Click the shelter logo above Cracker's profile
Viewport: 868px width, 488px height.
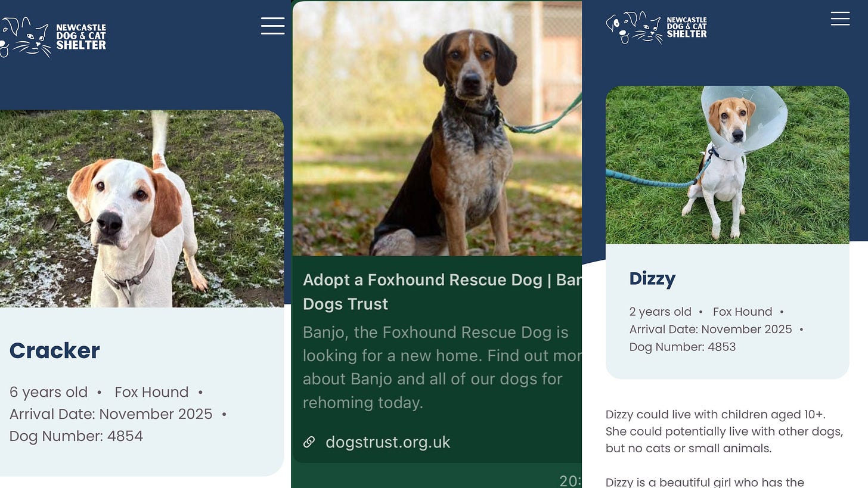[52, 37]
